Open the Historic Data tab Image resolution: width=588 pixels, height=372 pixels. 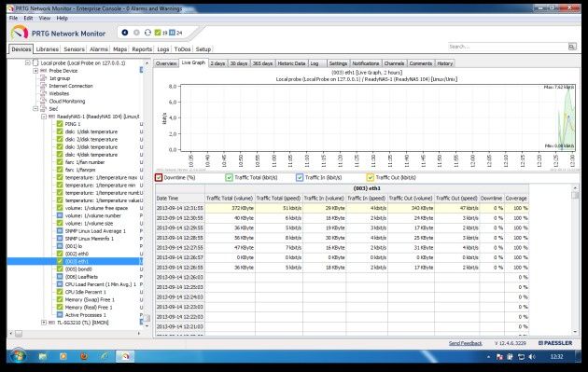point(291,63)
